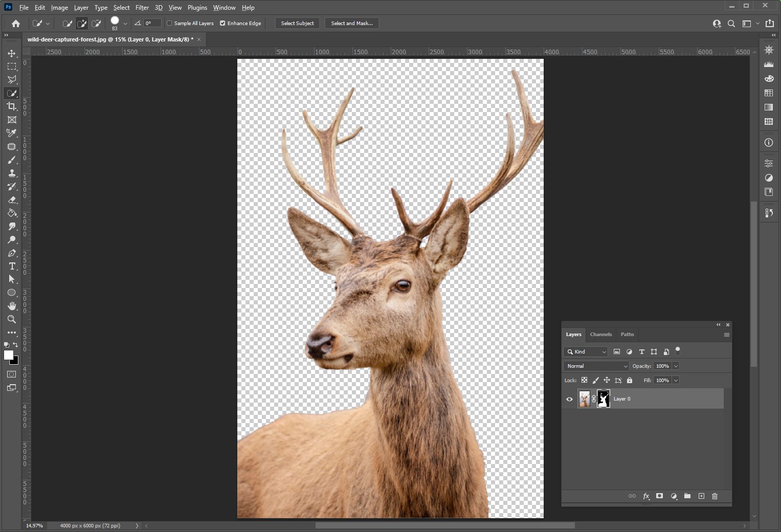Reset default foreground and background colors

[x=7, y=345]
